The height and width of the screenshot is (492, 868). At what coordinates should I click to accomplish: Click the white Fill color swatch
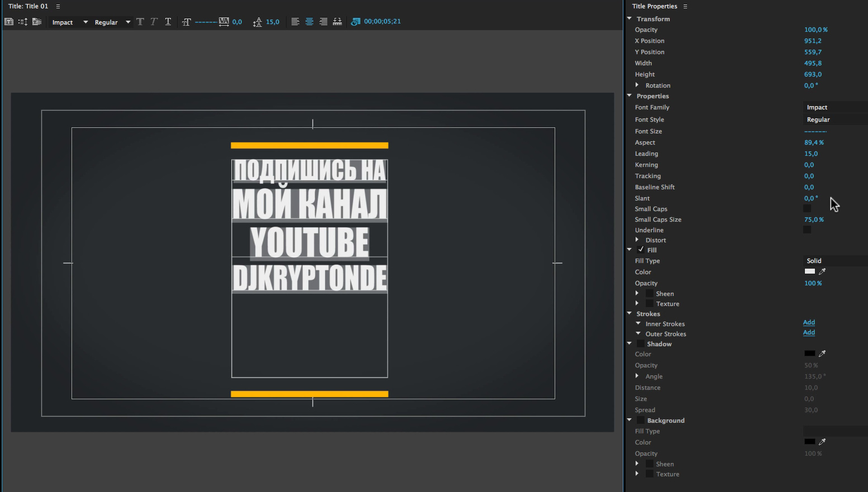click(809, 271)
